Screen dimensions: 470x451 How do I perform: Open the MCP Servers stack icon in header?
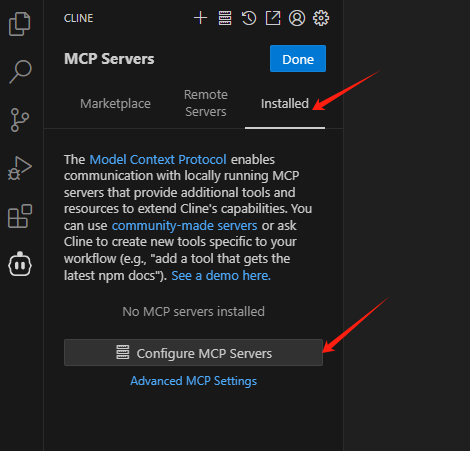point(225,18)
